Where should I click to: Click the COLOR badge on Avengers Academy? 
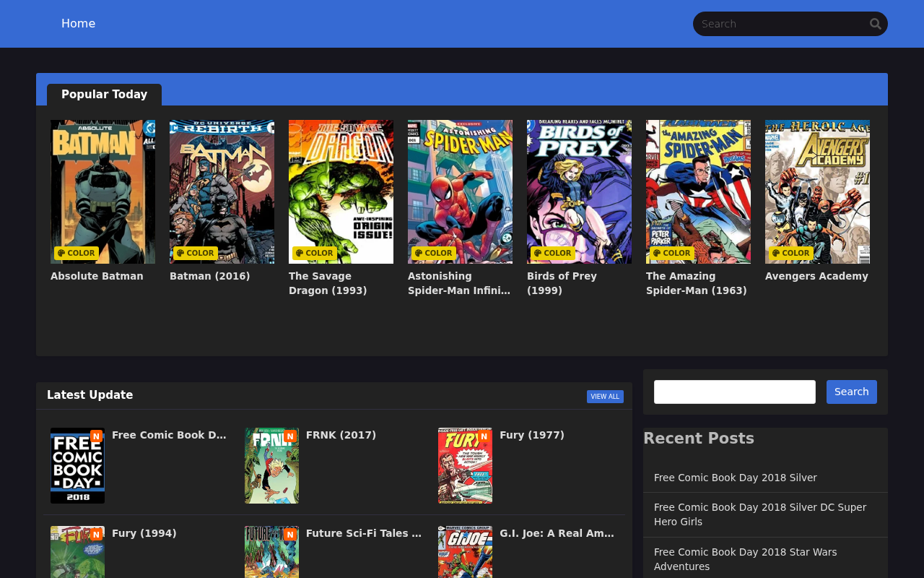[x=791, y=253]
